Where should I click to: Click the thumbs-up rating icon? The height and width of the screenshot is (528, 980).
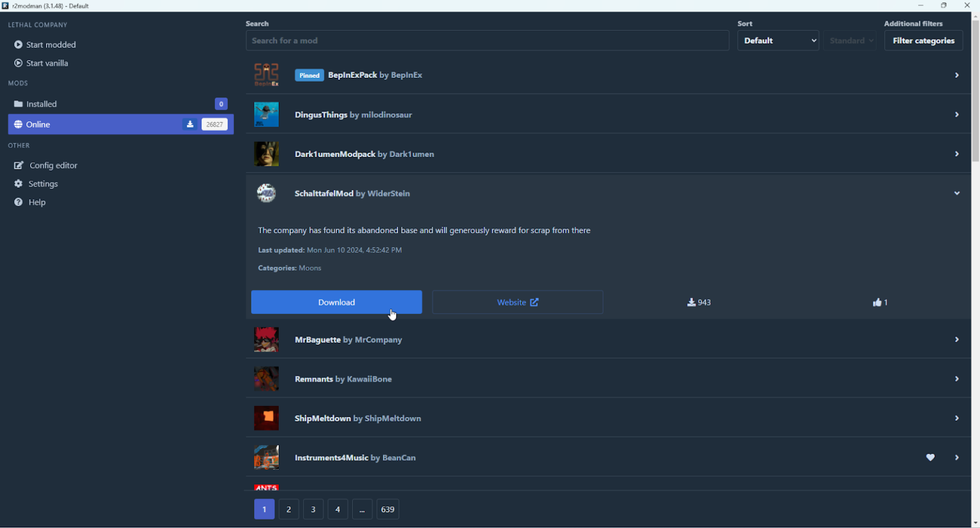pos(877,303)
